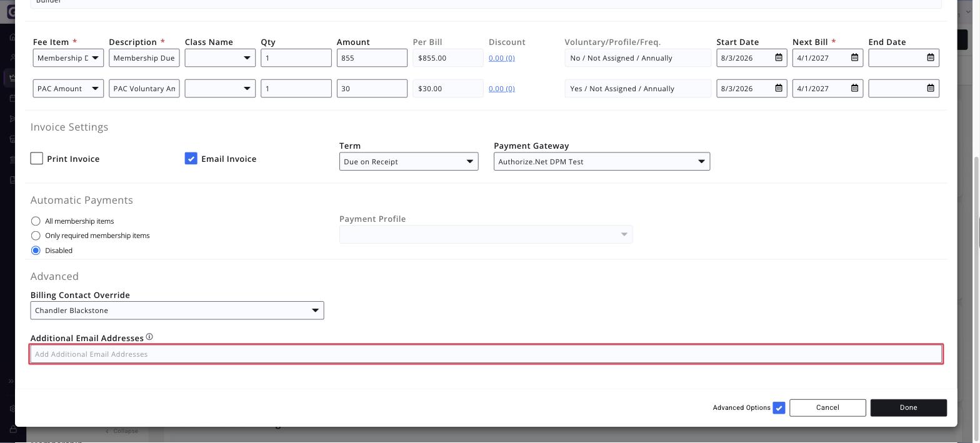Click the $855.00 Per Bill value
This screenshot has width=980, height=443.
coord(448,58)
